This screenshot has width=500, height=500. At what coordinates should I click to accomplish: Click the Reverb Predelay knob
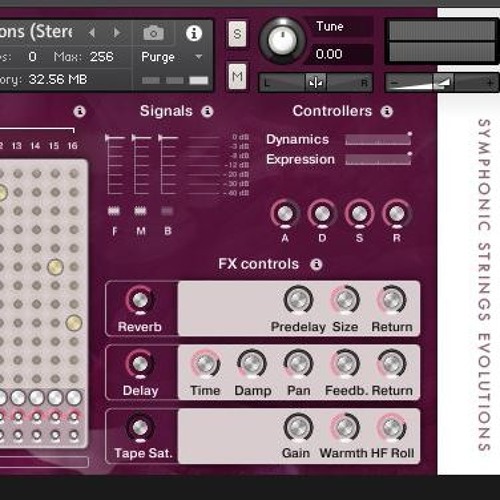coord(298,299)
